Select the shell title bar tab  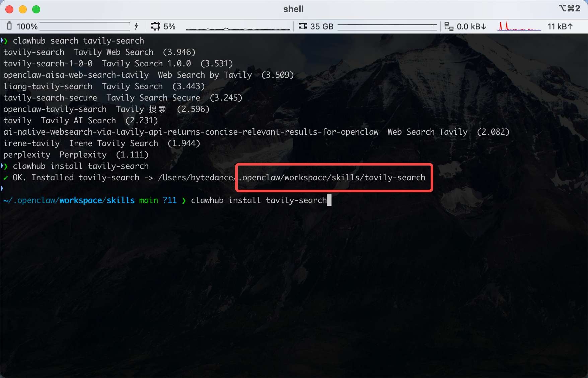click(x=293, y=9)
